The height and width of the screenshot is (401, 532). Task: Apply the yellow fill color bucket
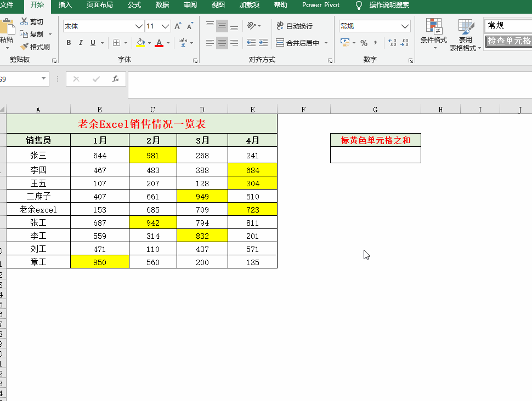click(x=140, y=43)
